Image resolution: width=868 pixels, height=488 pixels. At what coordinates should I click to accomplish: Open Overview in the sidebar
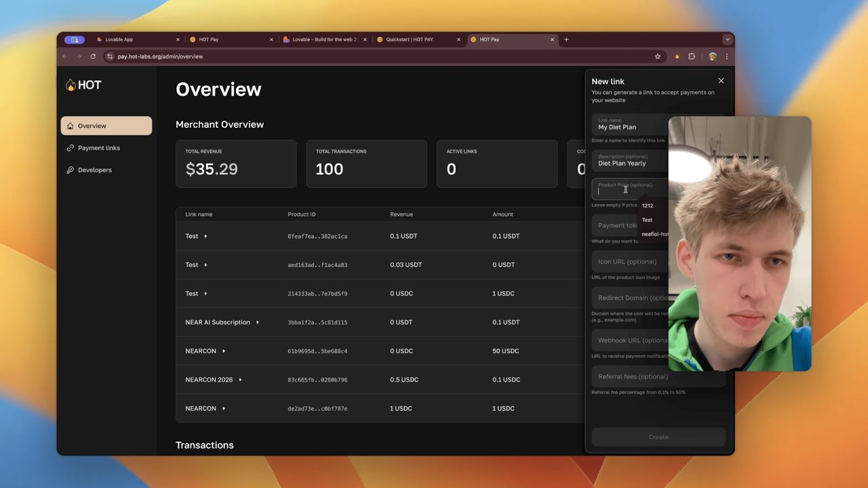pyautogui.click(x=106, y=125)
